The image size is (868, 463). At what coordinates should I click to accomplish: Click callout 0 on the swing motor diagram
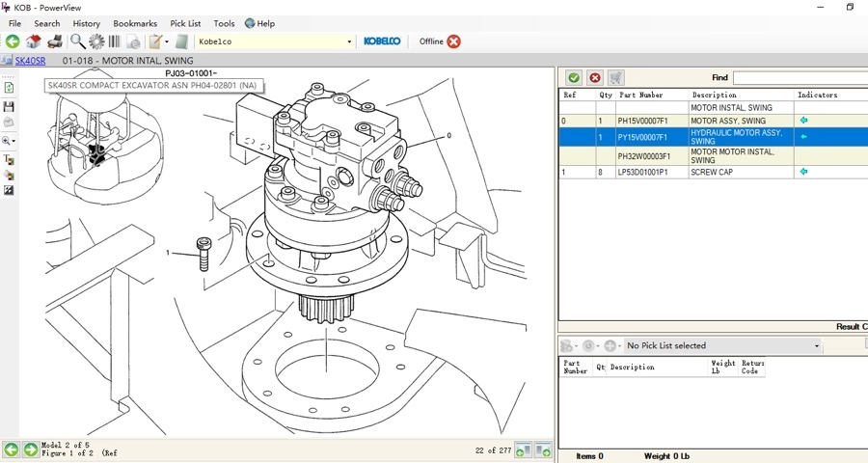[448, 136]
